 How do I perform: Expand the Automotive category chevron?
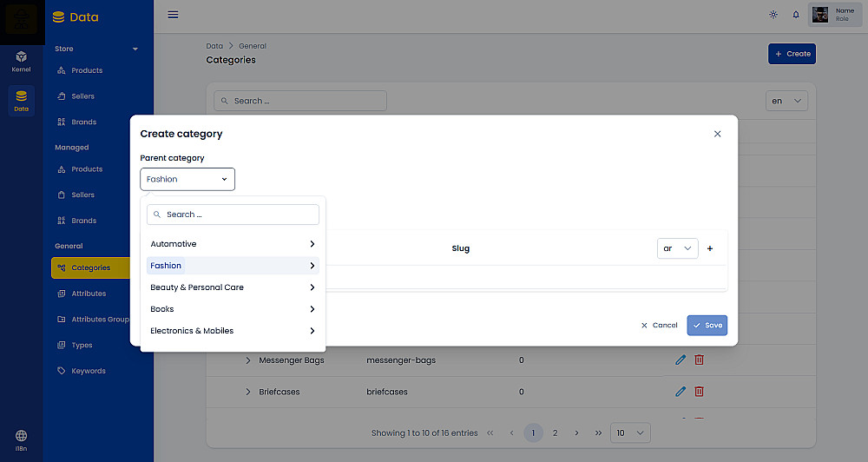pos(312,244)
